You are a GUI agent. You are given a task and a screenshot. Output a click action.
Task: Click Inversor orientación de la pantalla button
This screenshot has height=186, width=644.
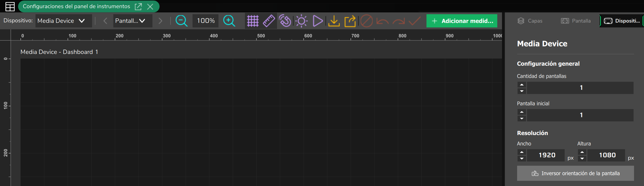[575, 173]
